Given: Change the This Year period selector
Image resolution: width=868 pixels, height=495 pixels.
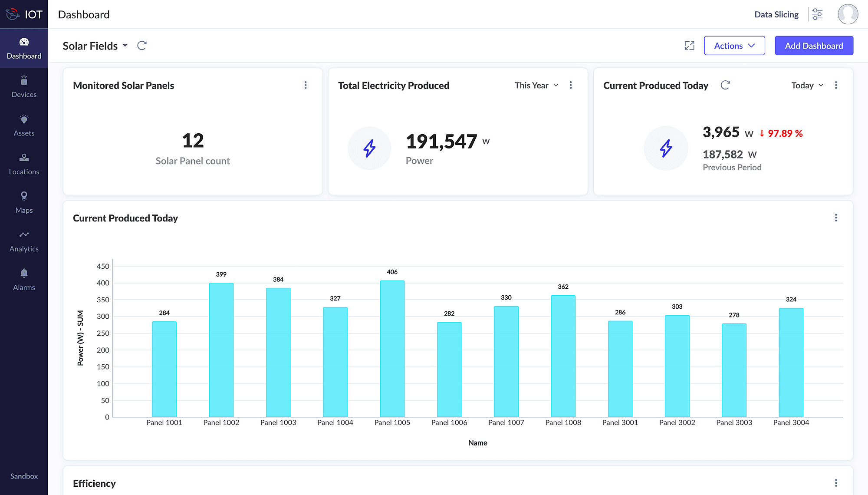Looking at the screenshot, I should click(x=536, y=86).
